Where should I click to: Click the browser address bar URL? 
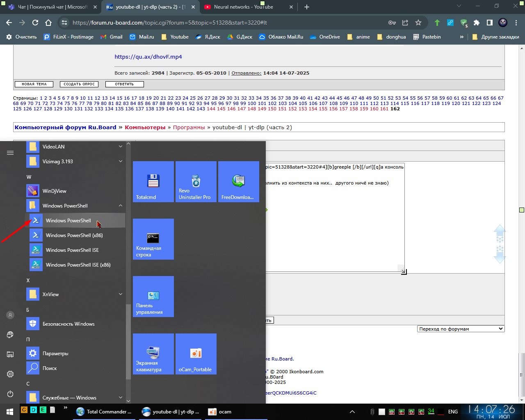point(170,23)
